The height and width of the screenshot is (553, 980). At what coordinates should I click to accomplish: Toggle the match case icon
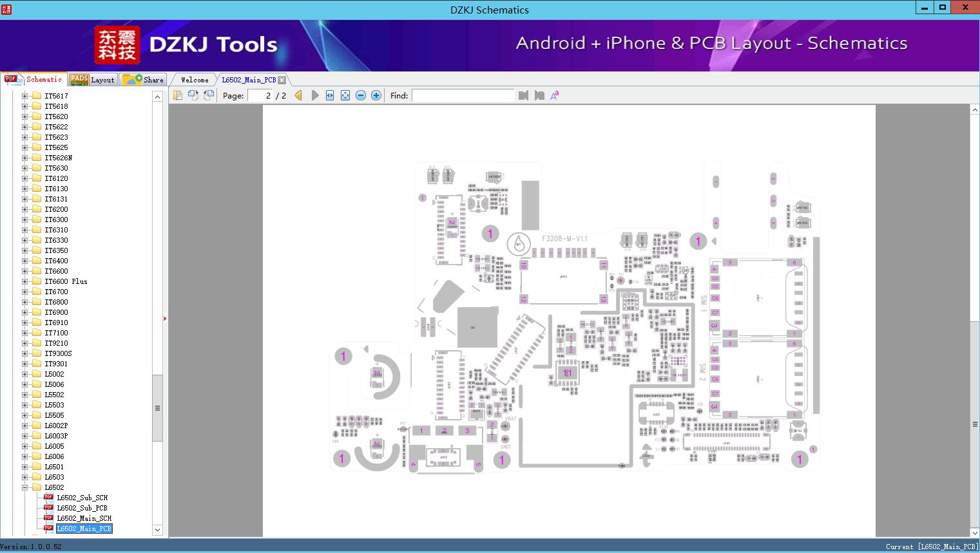[x=554, y=95]
